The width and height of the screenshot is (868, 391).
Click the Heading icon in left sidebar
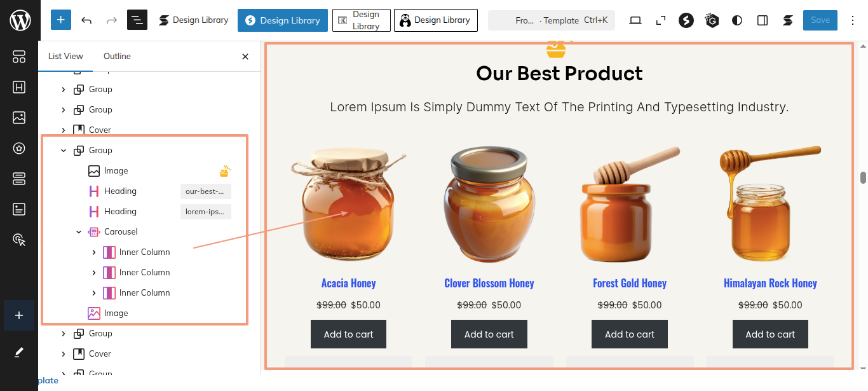click(x=19, y=88)
